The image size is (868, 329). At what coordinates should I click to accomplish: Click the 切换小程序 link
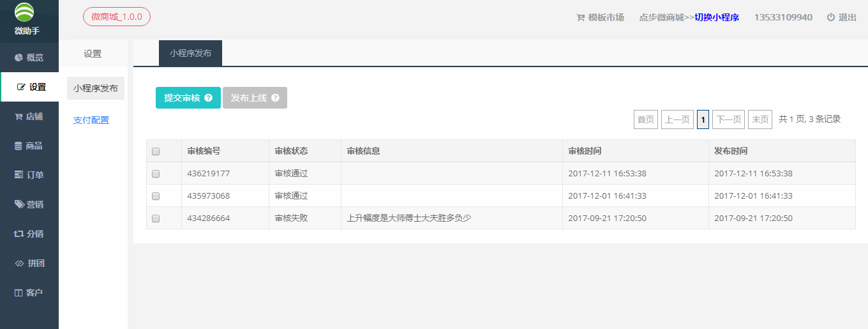717,17
